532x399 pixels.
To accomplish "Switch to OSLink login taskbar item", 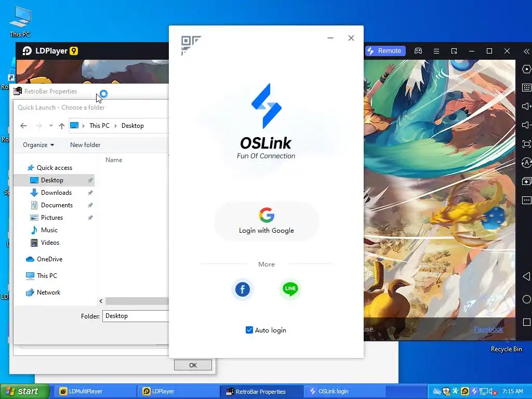I will (344, 391).
